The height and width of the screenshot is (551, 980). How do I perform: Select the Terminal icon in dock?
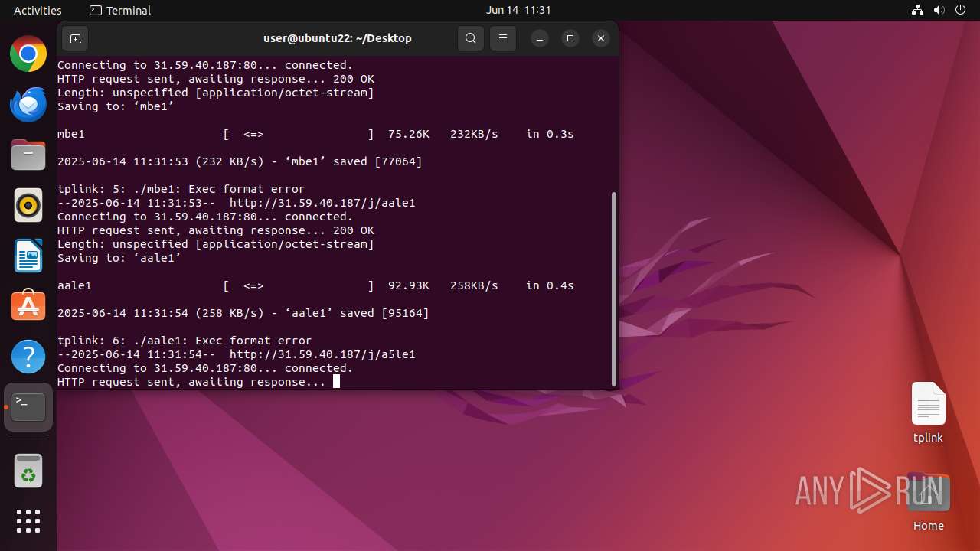(x=28, y=407)
